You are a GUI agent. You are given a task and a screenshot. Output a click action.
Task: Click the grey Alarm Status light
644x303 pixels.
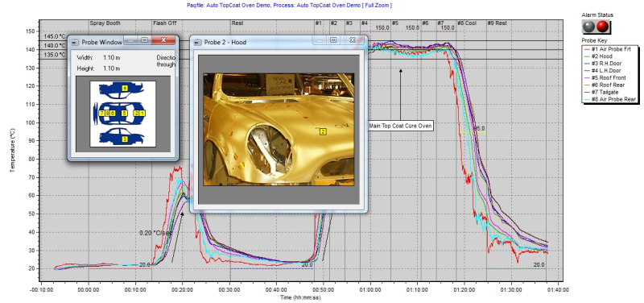click(x=588, y=27)
